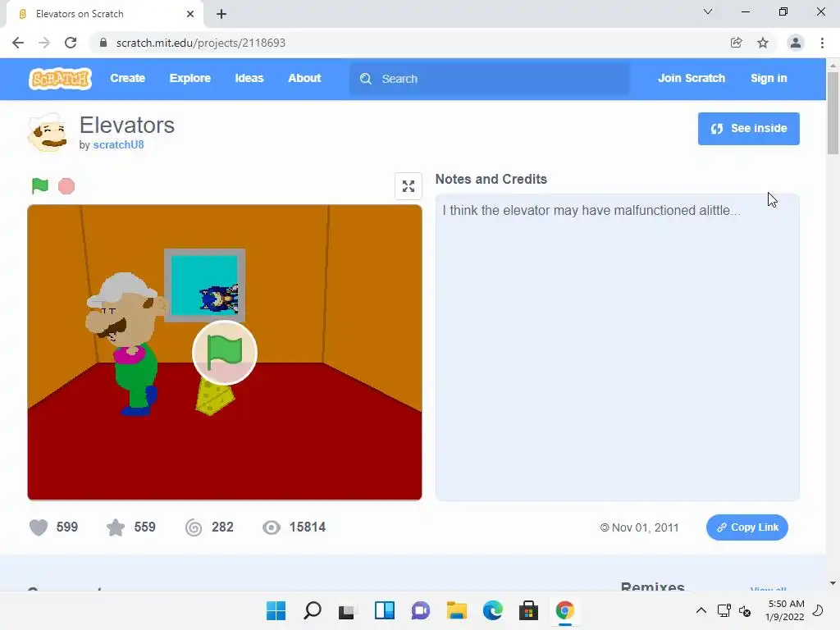Click the remix spiral icon
Image resolution: width=840 pixels, height=630 pixels.
pos(194,527)
